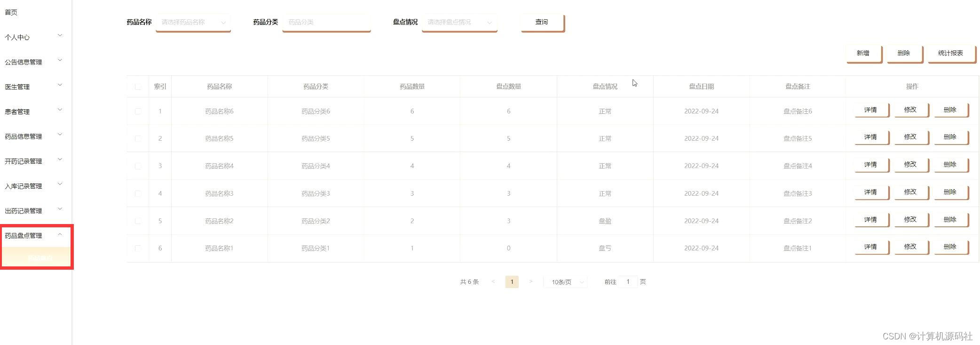Click the next page arrow

point(531,281)
